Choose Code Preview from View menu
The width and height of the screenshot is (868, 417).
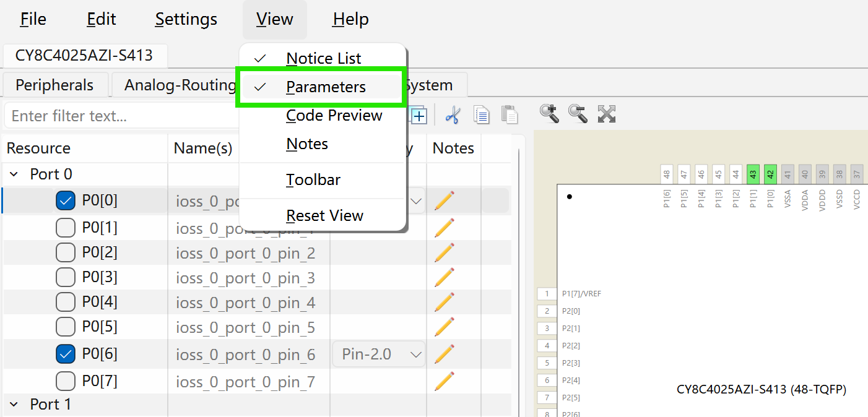[x=323, y=116]
